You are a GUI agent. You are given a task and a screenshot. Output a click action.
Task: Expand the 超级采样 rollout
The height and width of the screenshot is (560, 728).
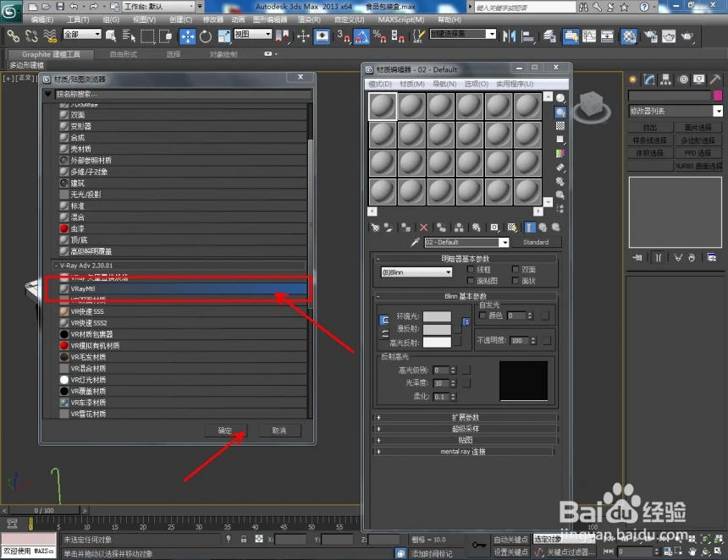pos(466,429)
